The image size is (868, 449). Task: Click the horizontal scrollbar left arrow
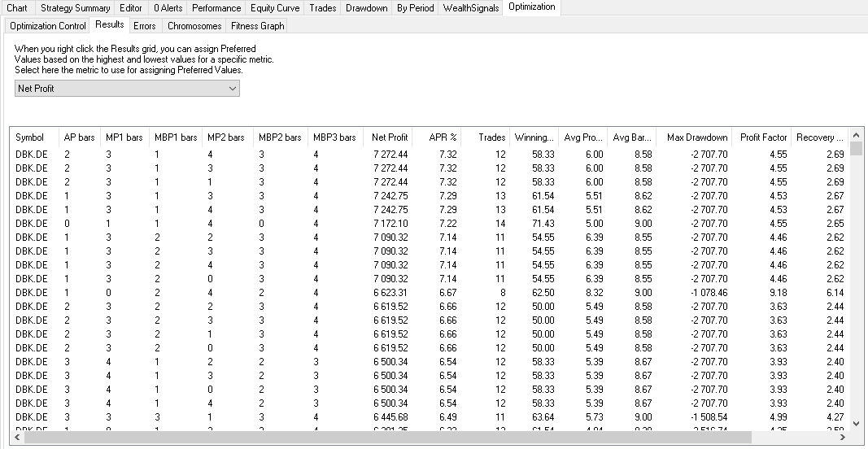click(x=18, y=437)
